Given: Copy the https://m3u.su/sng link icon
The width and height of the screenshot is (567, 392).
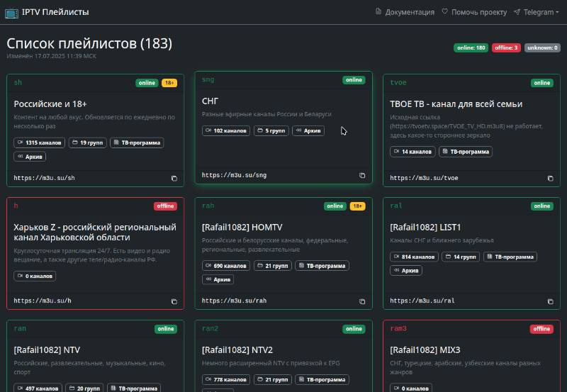Looking at the screenshot, I should click(362, 175).
